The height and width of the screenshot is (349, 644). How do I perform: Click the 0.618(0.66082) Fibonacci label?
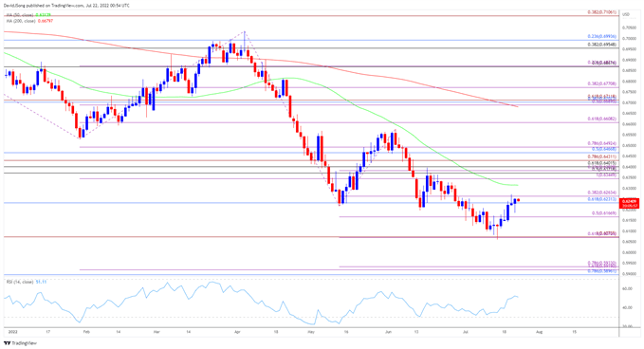click(x=601, y=119)
